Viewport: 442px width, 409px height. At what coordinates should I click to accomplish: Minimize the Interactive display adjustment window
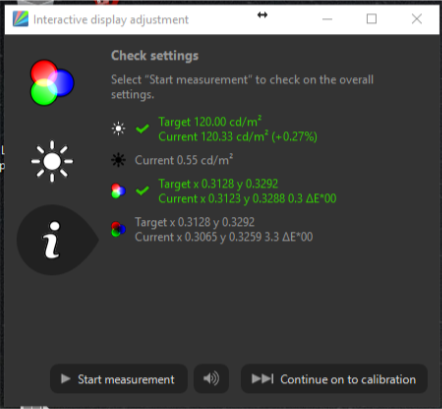point(327,19)
